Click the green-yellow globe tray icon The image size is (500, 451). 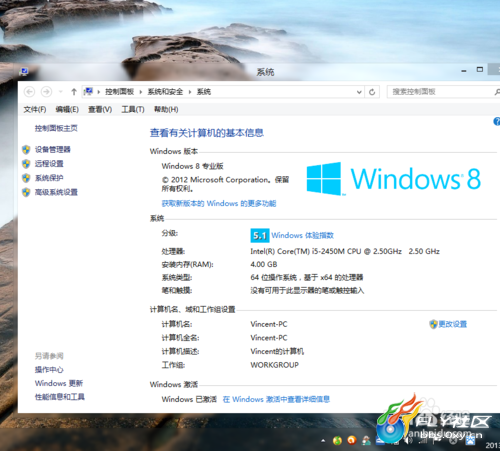337,441
